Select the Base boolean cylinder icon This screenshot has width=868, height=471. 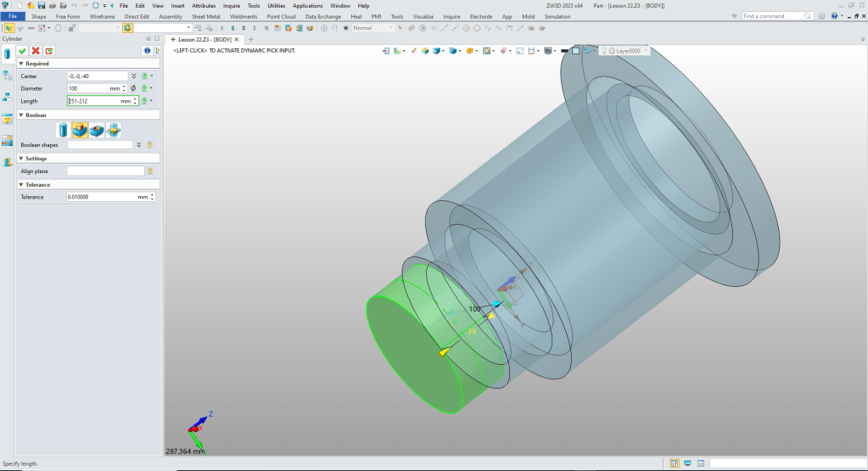63,130
